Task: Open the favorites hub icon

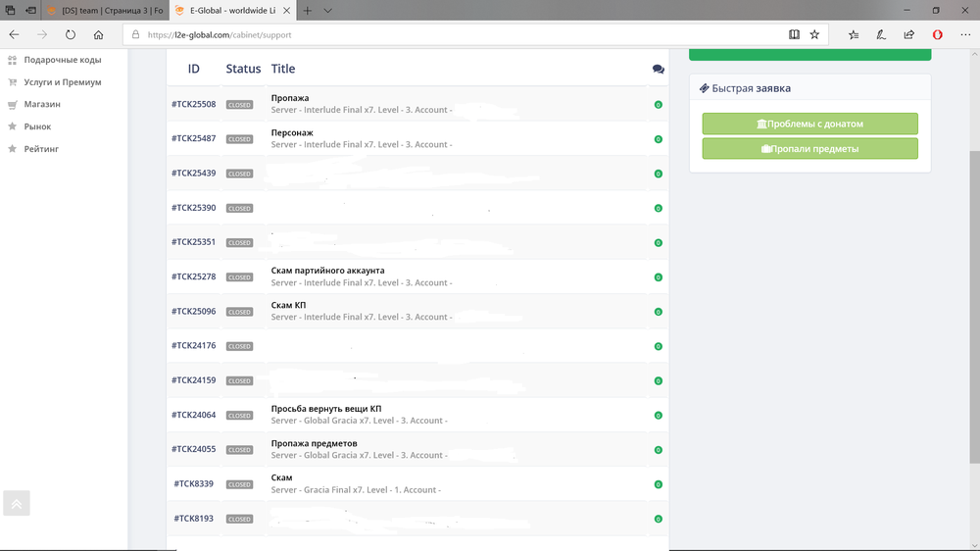Action: coord(854,34)
